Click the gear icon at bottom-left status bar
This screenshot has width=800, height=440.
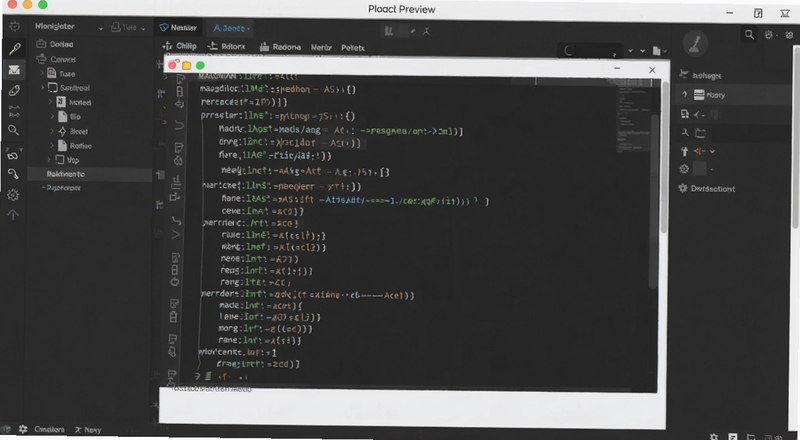[x=23, y=429]
